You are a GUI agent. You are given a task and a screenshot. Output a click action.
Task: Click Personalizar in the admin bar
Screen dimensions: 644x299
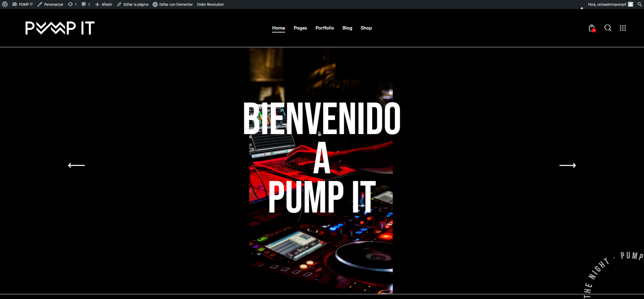(x=50, y=4)
